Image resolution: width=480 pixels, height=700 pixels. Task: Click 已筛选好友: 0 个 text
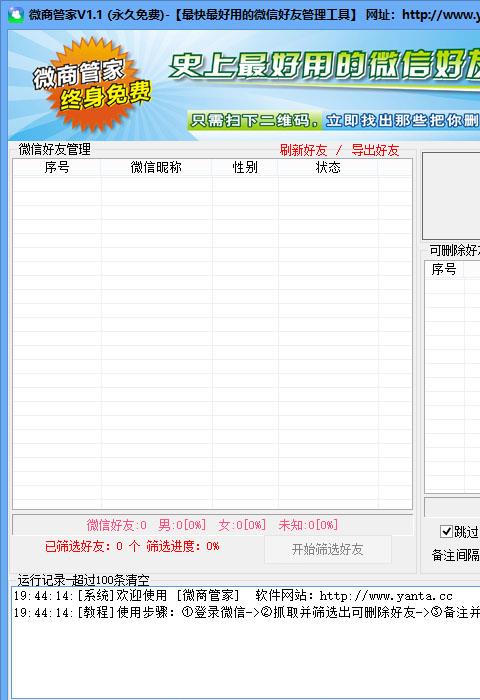point(92,546)
